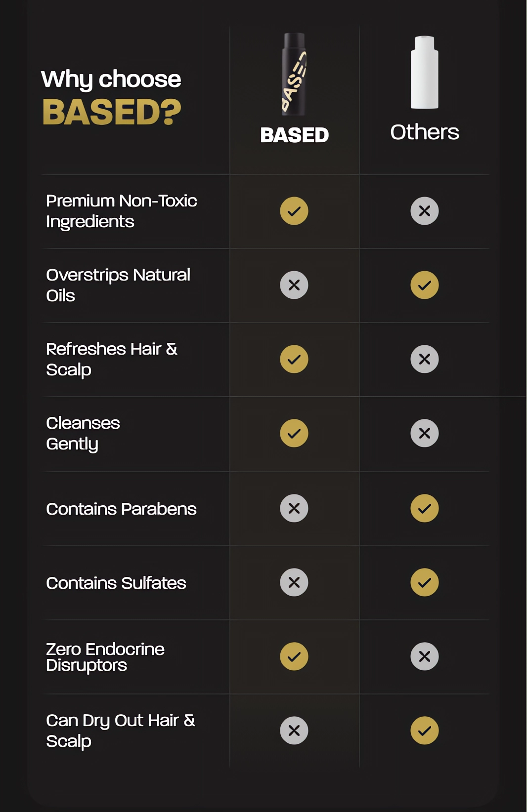527x812 pixels.
Task: Click the BASED checkmark for Zero Endocrine Disruptors
Action: 294,656
